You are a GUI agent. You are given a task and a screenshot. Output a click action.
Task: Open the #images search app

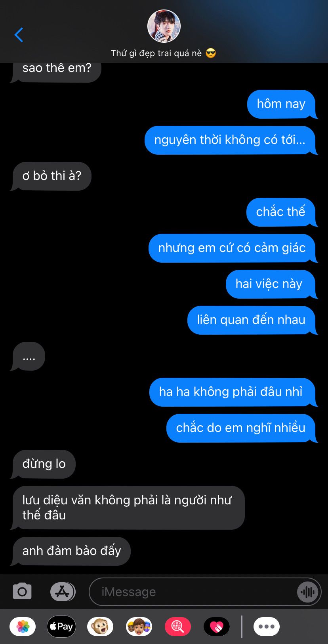tap(178, 627)
